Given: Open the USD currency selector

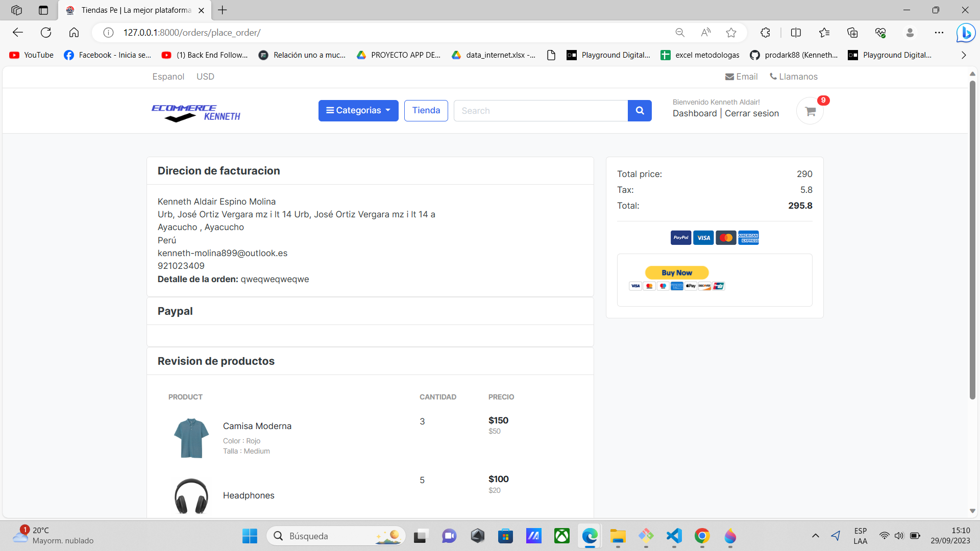Looking at the screenshot, I should pyautogui.click(x=205, y=77).
